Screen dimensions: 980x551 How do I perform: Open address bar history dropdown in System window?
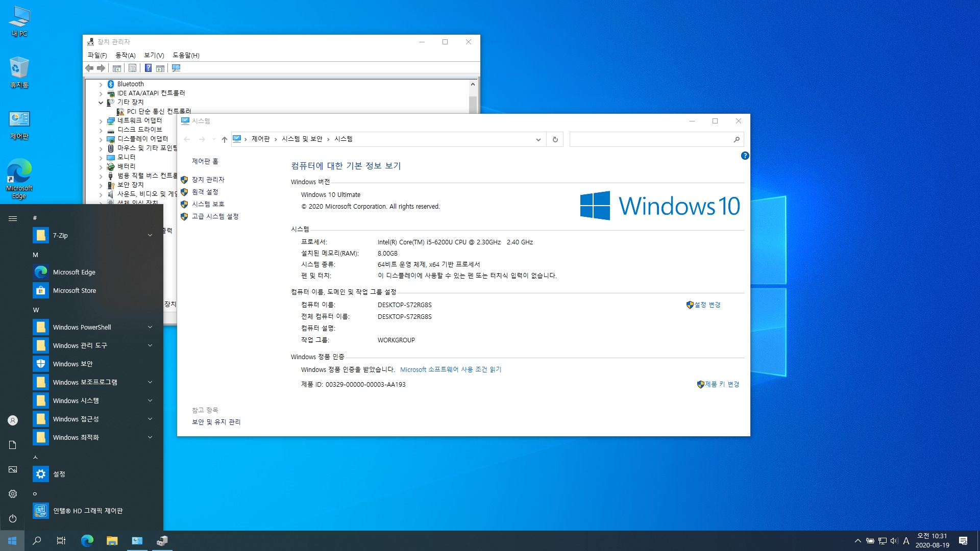[x=538, y=139]
